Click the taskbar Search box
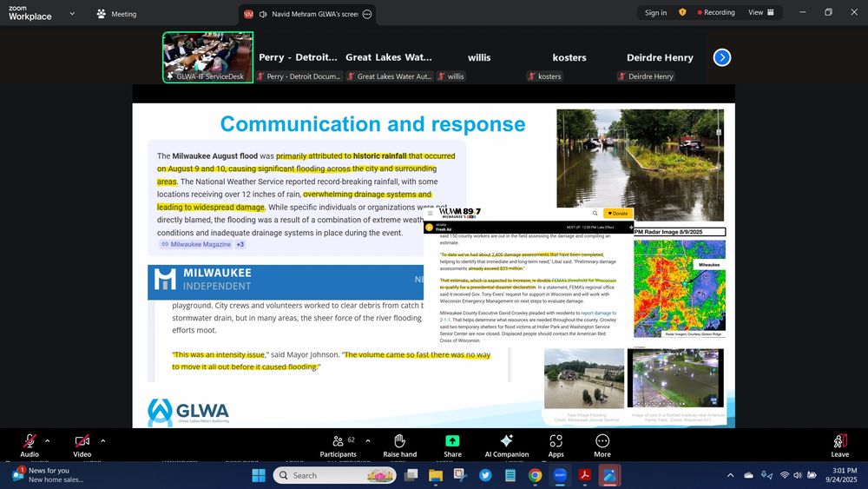The height and width of the screenshot is (489, 868). [334, 475]
